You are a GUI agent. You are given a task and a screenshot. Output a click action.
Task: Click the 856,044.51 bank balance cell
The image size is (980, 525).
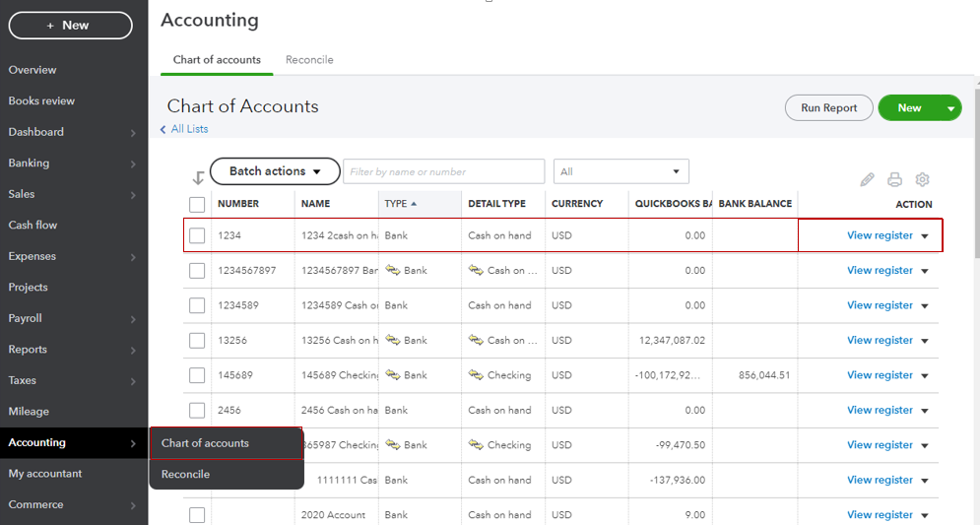(x=763, y=375)
